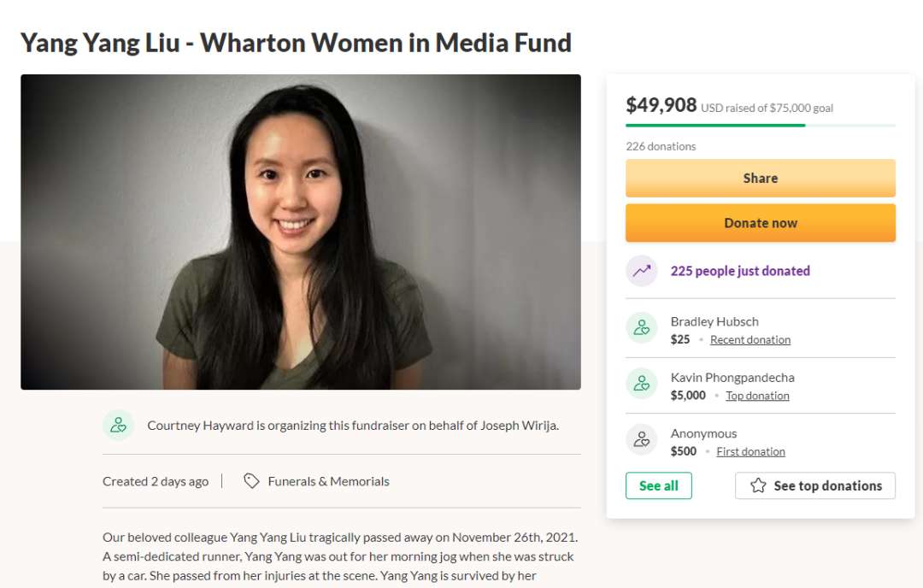This screenshot has width=923, height=588.
Task: Click Bradley Hubsch's donor avatar icon
Action: click(641, 328)
